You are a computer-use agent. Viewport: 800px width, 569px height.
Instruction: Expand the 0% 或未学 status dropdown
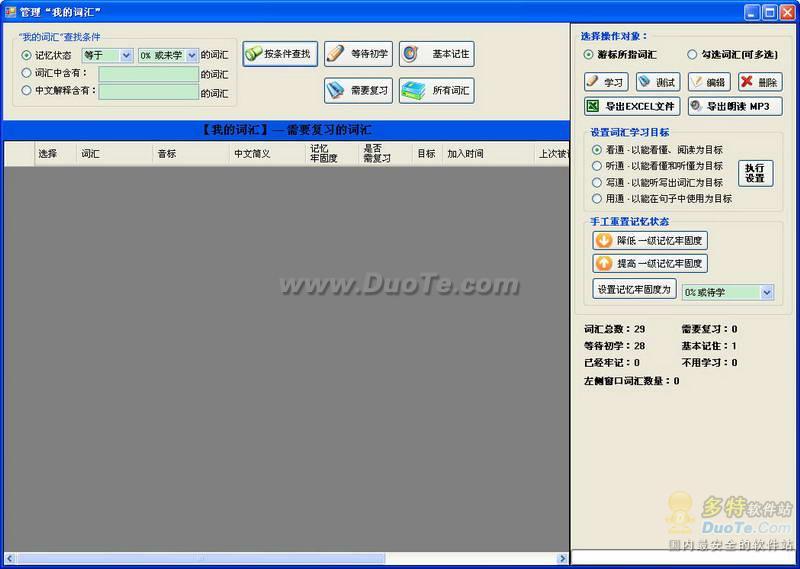pos(168,55)
